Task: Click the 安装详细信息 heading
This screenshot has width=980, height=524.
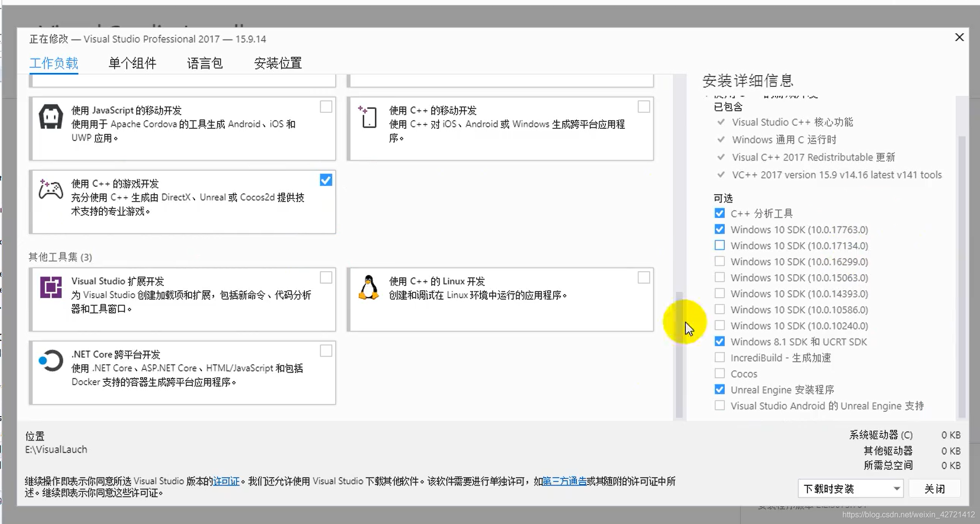Action: coord(748,81)
